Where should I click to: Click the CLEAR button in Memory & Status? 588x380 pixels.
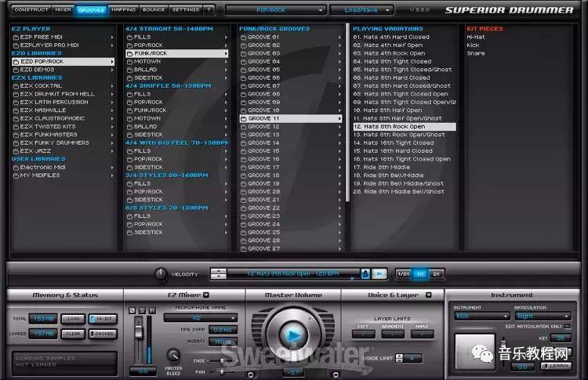point(73,334)
